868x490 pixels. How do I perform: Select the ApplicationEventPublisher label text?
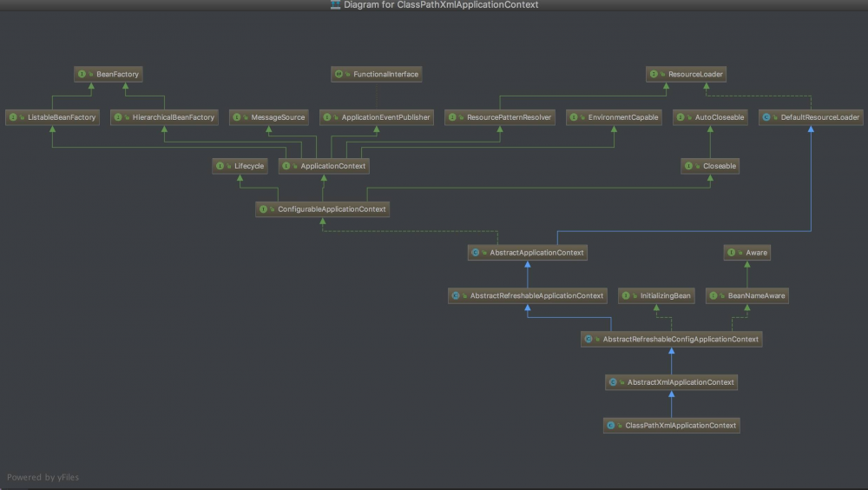(x=386, y=117)
